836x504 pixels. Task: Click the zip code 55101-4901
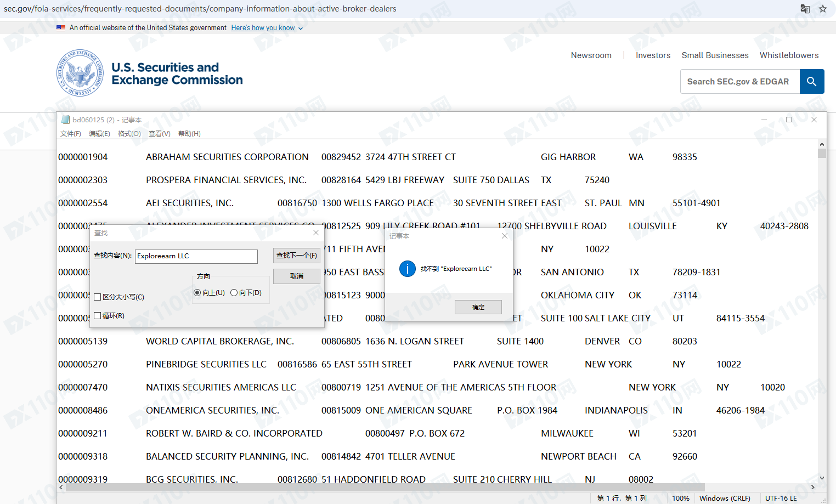(x=696, y=203)
